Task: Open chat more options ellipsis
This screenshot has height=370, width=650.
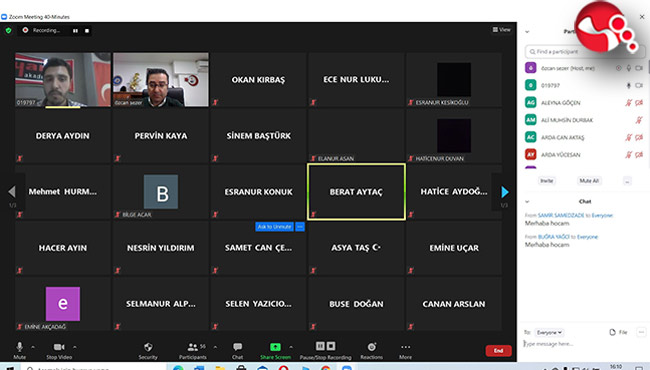Action: (641, 332)
